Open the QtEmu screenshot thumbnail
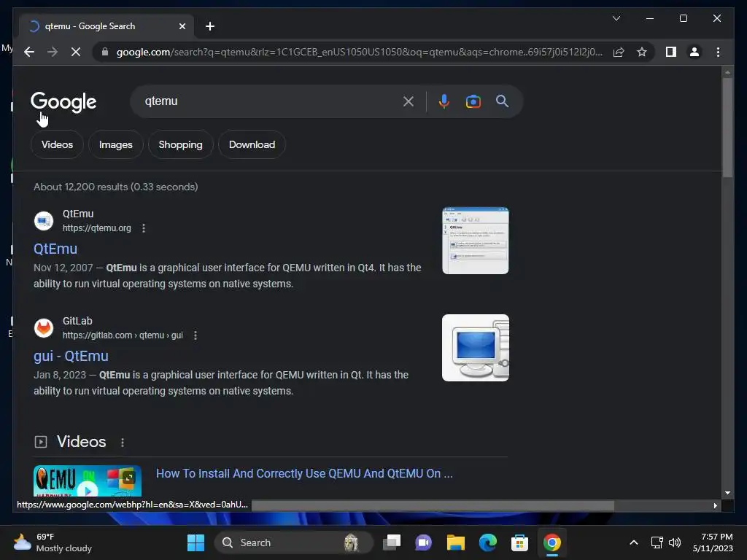 pos(476,241)
